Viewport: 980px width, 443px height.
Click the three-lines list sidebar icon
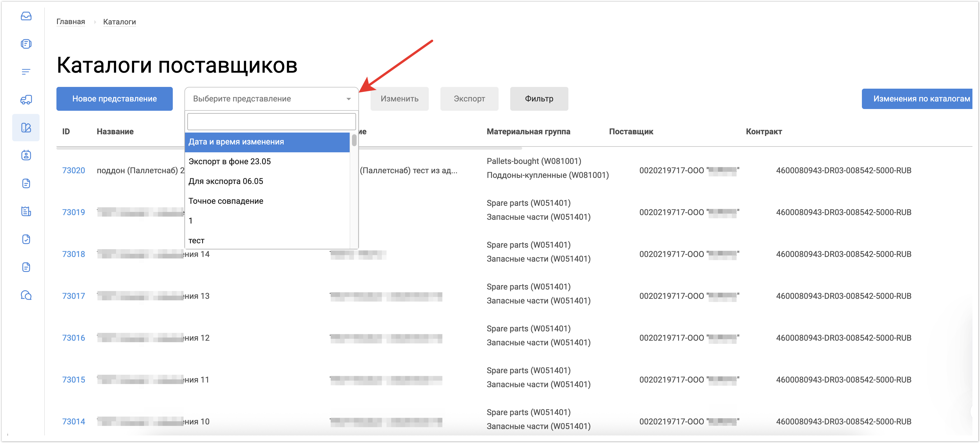click(26, 72)
